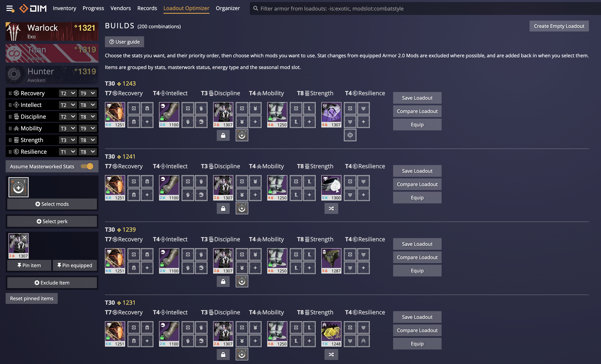The height and width of the screenshot is (364, 601).
Task: Save Loadout for the 1243 build
Action: click(x=417, y=98)
